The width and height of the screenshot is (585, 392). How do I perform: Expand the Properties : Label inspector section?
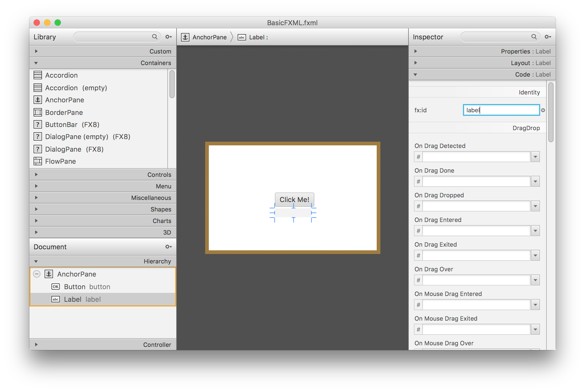pos(416,51)
